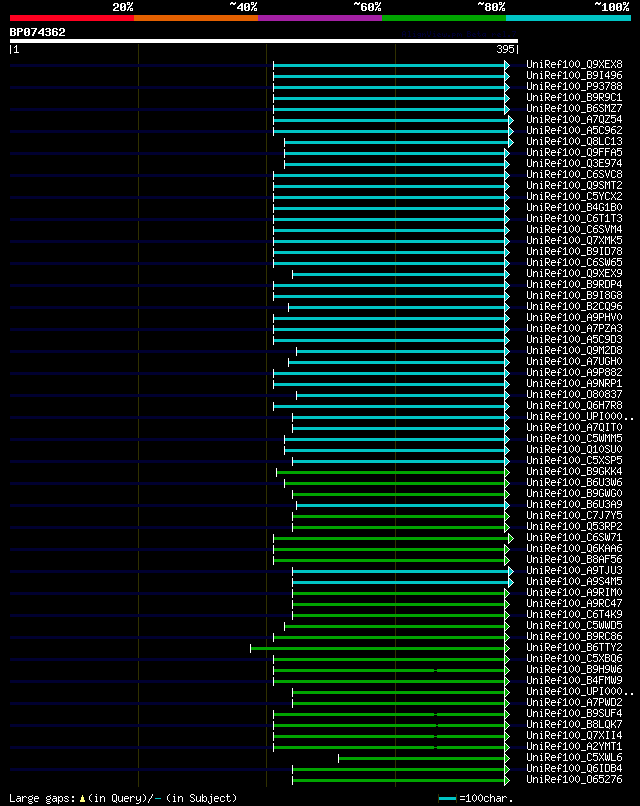Select the UniRef100_Q9XEX9 label
The image size is (640, 806).
[x=574, y=273]
